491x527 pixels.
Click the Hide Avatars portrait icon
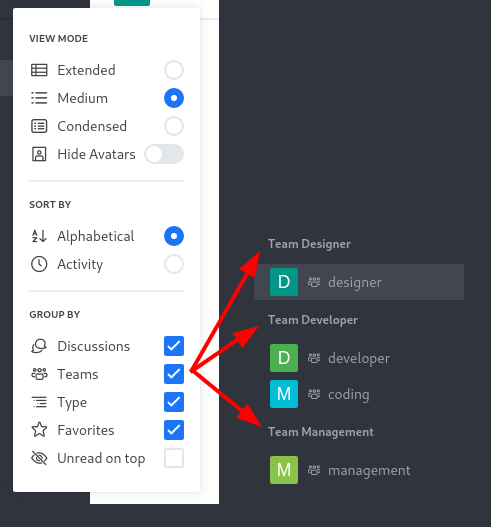pyautogui.click(x=39, y=154)
